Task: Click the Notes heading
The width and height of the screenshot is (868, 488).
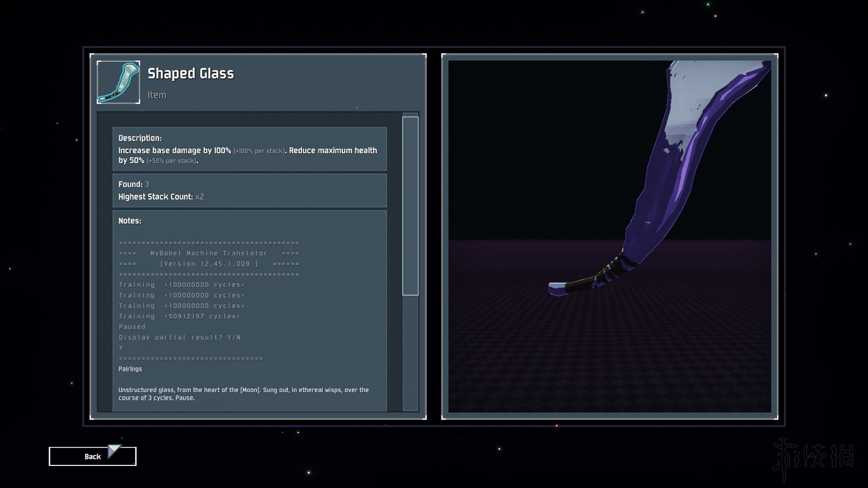Action: click(130, 221)
